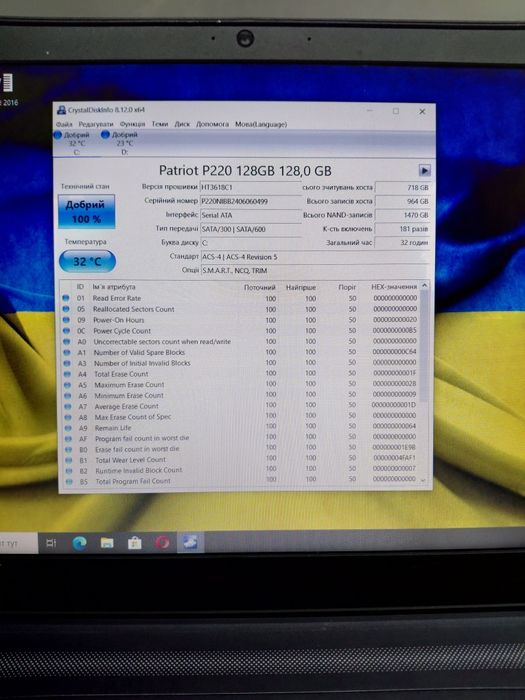Image resolution: width=525 pixels, height=700 pixels.
Task: Click the 32 °C temperature button
Action: click(87, 261)
